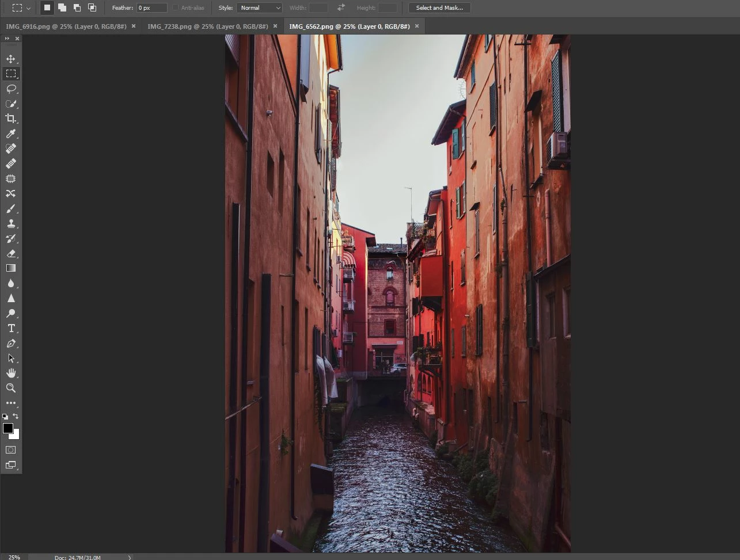This screenshot has width=740, height=560.
Task: Close the tools panel
Action: (x=17, y=39)
